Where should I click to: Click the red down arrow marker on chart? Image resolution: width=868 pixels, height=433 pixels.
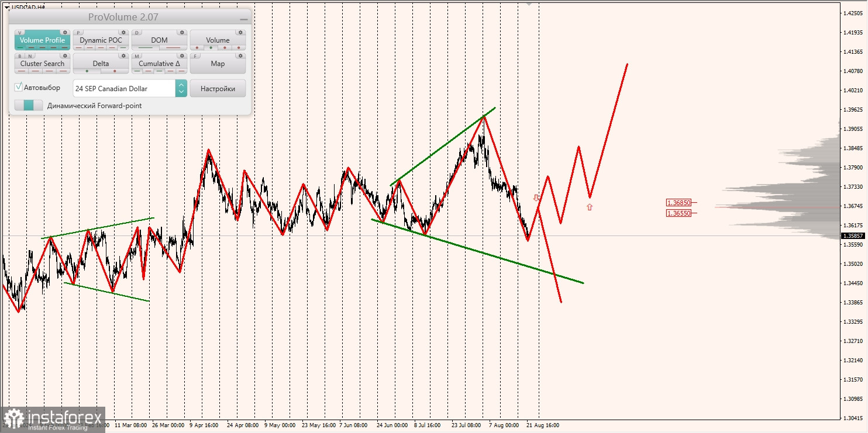[536, 198]
